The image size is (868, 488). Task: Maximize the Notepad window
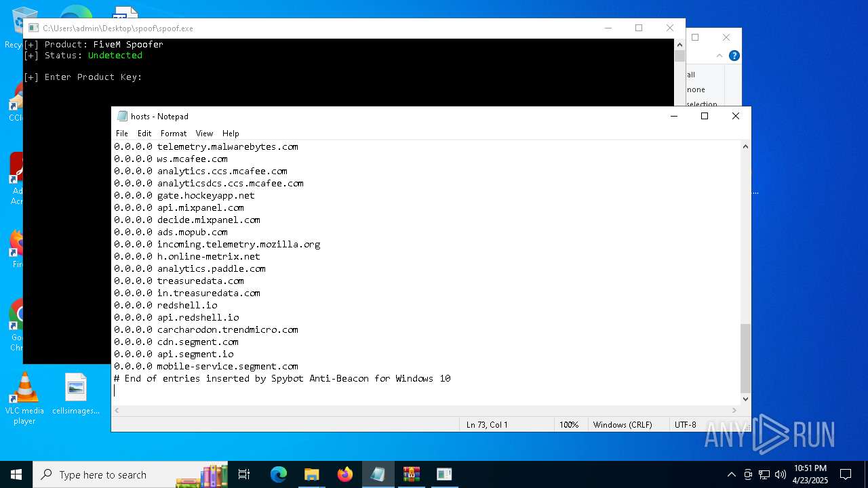[705, 116]
